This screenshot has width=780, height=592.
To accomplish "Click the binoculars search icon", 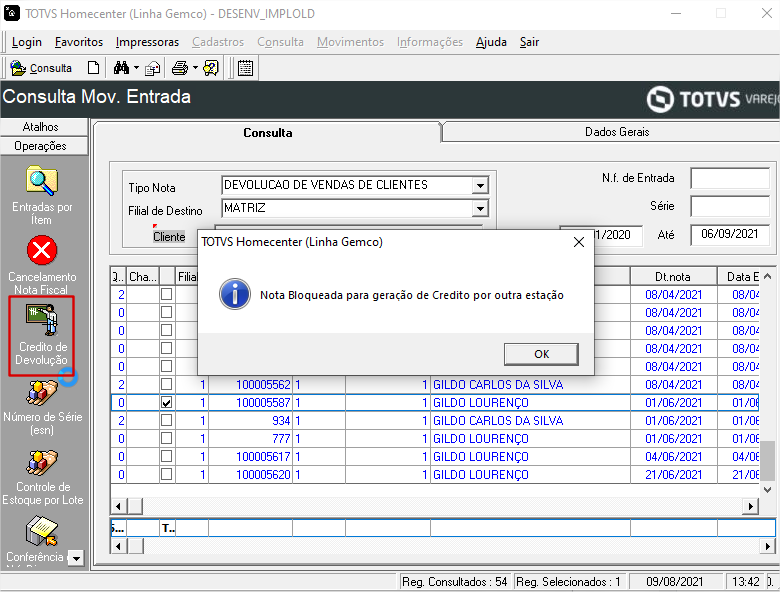I will pos(121,68).
